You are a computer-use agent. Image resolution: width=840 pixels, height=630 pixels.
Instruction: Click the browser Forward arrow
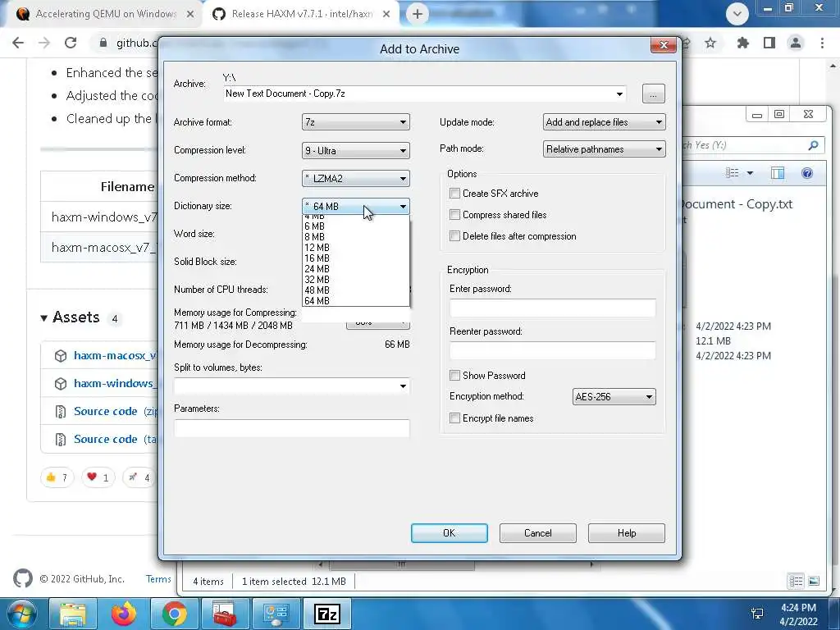44,43
